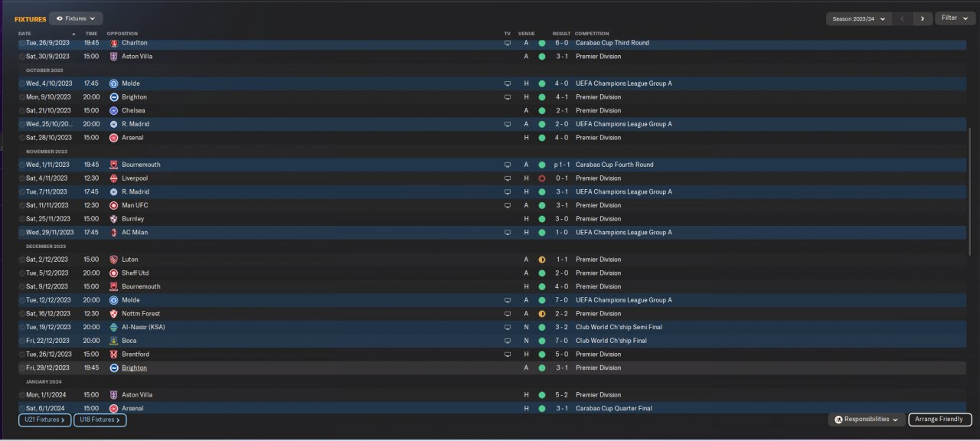Click the Al-Nassr club badge icon
The image size is (980, 441).
pyautogui.click(x=113, y=327)
